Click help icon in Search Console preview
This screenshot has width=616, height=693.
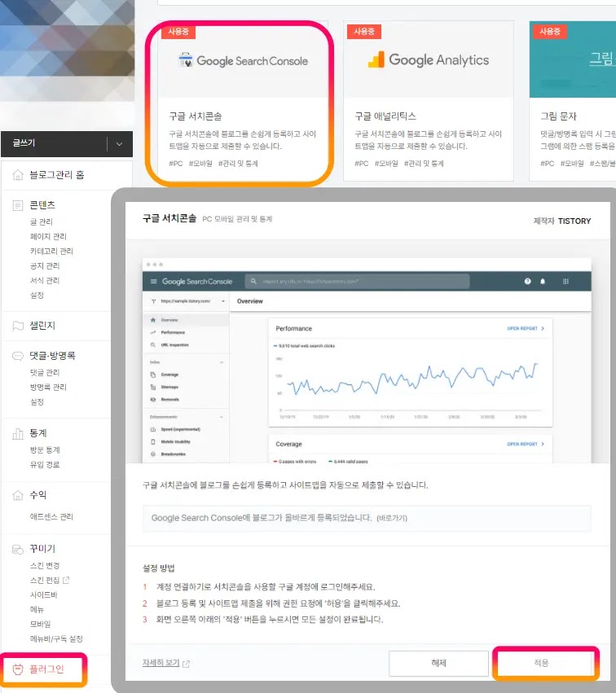pyautogui.click(x=527, y=281)
